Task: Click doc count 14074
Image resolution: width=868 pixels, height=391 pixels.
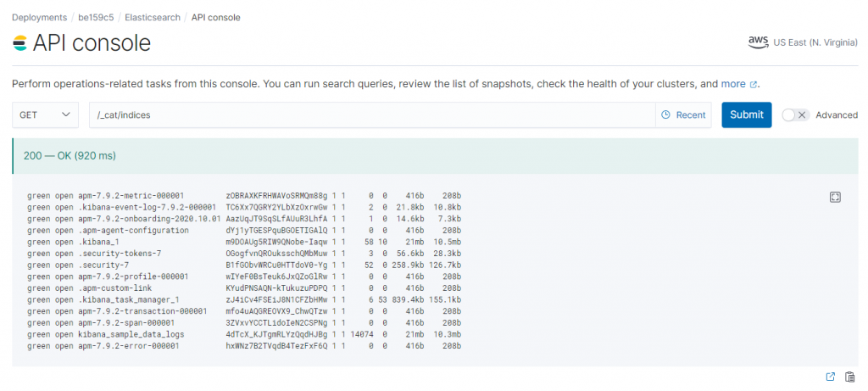Action: coord(362,334)
